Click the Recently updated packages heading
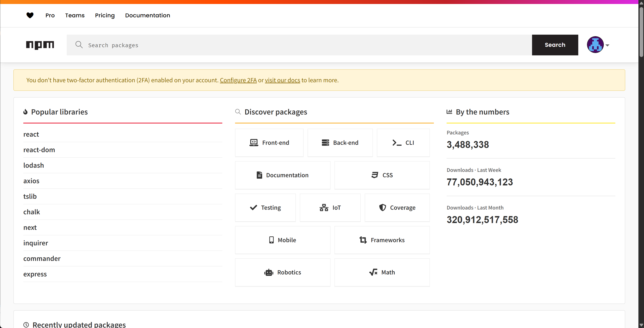Screen dimensions: 644x328 pos(79,324)
